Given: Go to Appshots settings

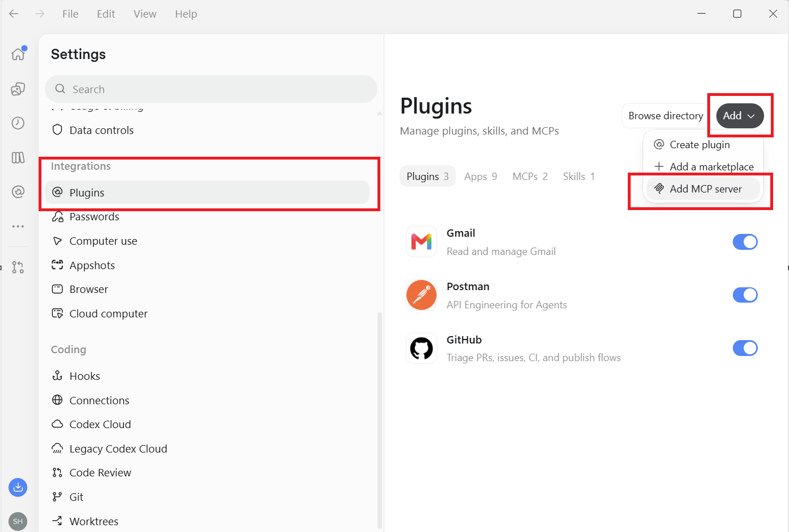Looking at the screenshot, I should (x=207, y=266).
